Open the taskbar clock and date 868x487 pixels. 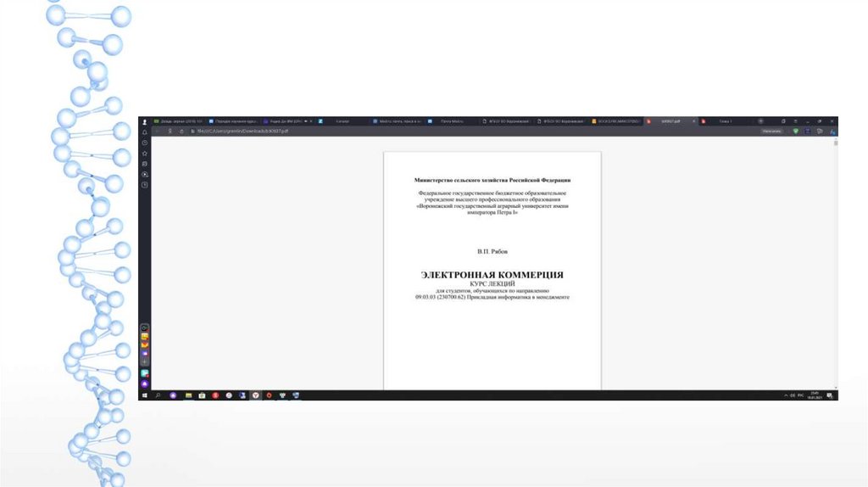[815, 395]
